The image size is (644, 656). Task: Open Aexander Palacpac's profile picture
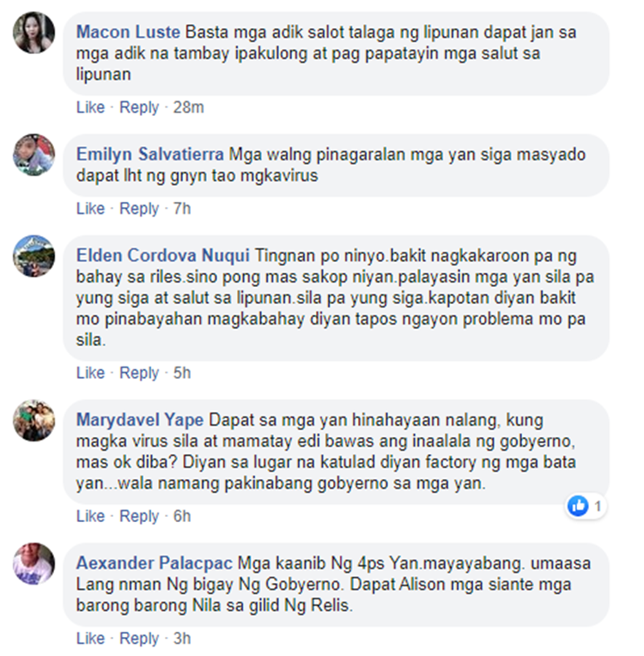click(x=33, y=563)
